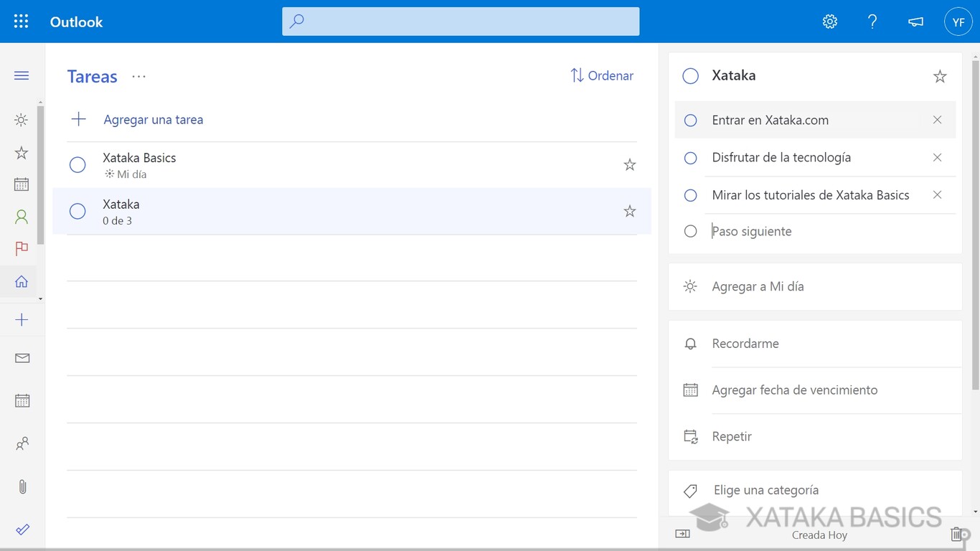Image resolution: width=980 pixels, height=551 pixels.
Task: Toggle the hamburger navigation menu
Action: [22, 75]
